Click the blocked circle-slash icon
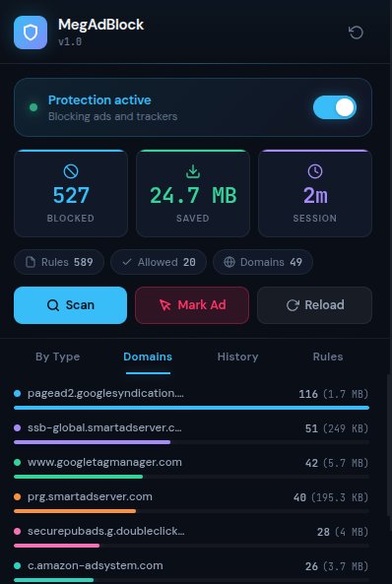 [x=71, y=171]
